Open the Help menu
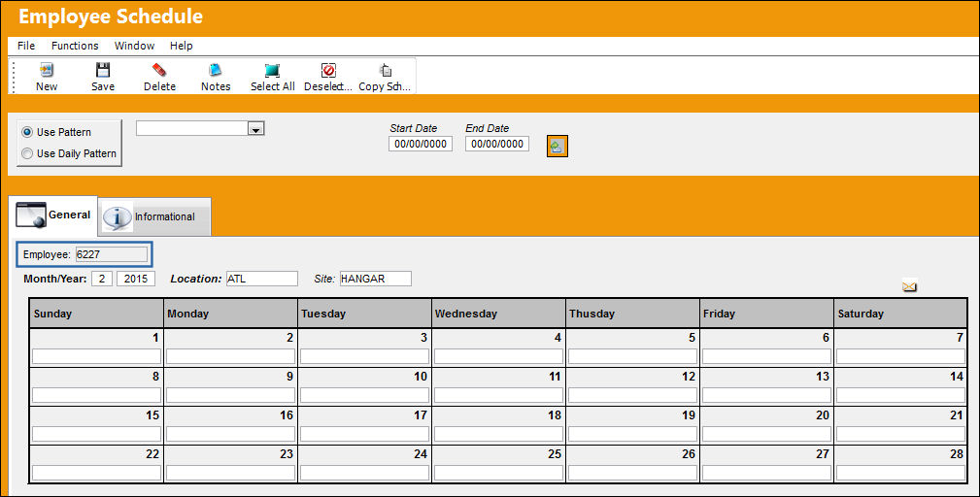Screen dimensions: 980x497 click(x=182, y=46)
